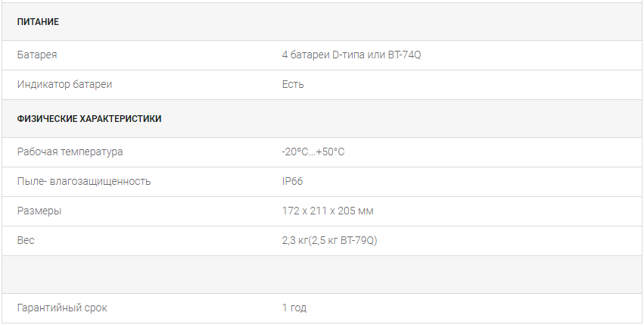The image size is (644, 325).
Task: Click the 1 год warranty value
Action: pos(294,308)
